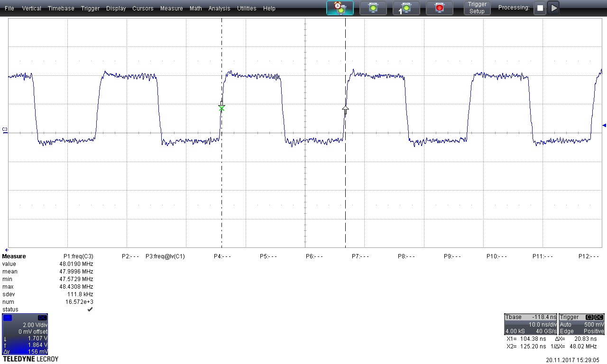Open the Display menu
Viewport: 607px width, 364px height.
click(116, 8)
